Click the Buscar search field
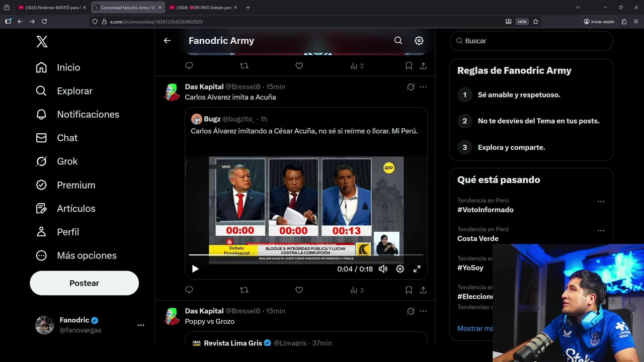The image size is (644, 362). (x=531, y=41)
